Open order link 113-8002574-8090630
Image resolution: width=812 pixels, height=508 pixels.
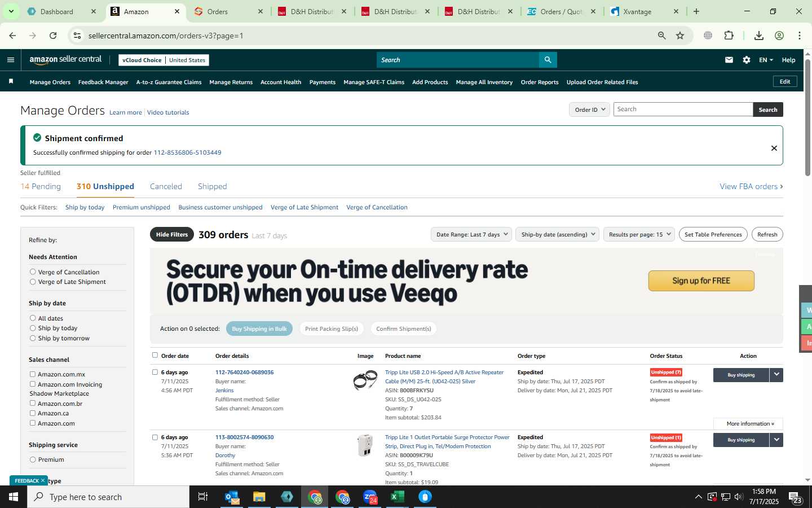tap(244, 437)
